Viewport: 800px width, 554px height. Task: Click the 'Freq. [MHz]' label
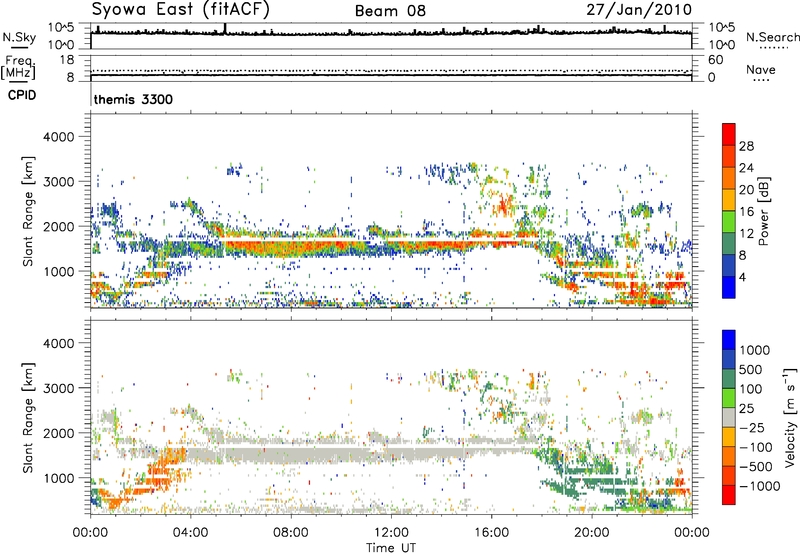tap(18, 67)
